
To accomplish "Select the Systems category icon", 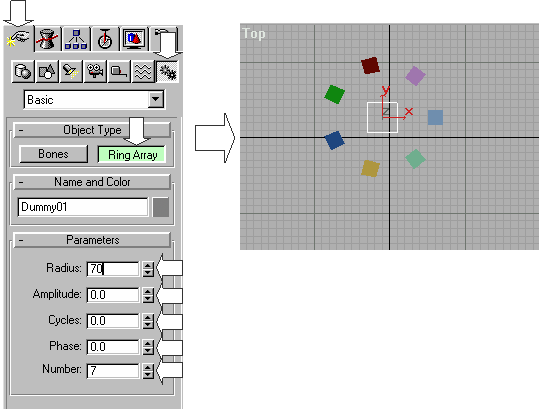I will click(167, 71).
